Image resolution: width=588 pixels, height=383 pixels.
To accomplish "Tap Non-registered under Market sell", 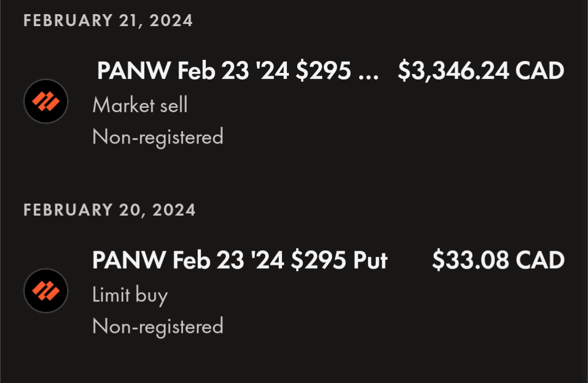I will [158, 136].
